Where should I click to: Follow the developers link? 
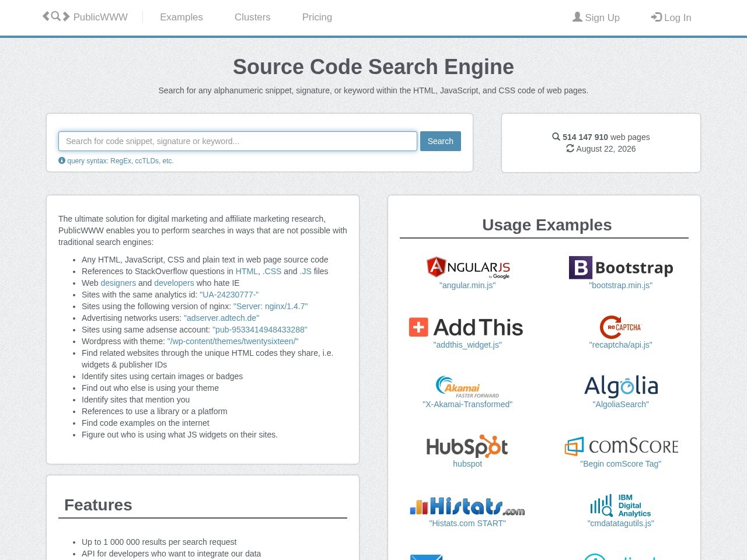(x=174, y=283)
